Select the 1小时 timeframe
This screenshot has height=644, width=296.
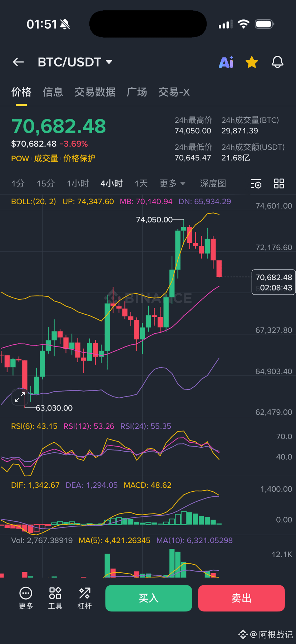[x=78, y=184]
